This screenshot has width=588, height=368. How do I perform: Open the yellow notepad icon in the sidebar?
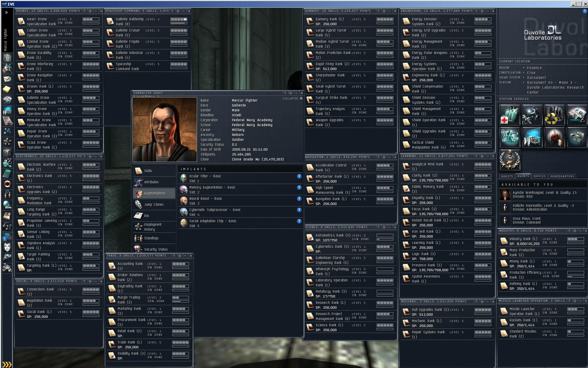click(7, 89)
